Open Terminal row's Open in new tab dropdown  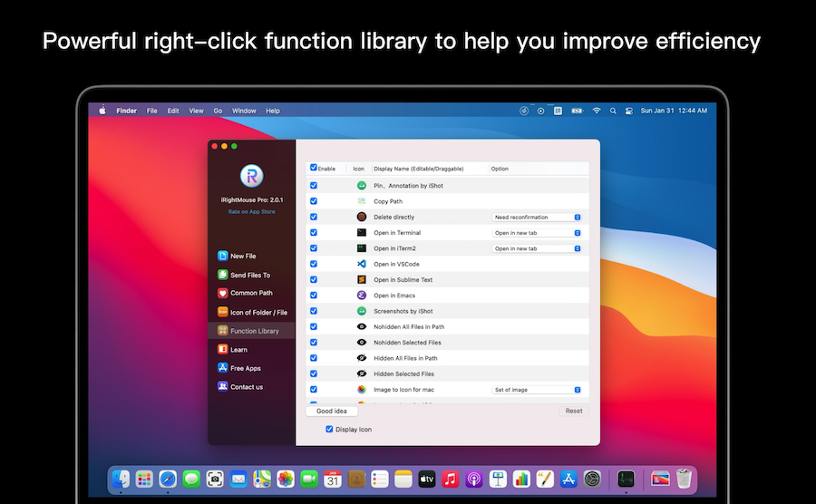point(537,232)
